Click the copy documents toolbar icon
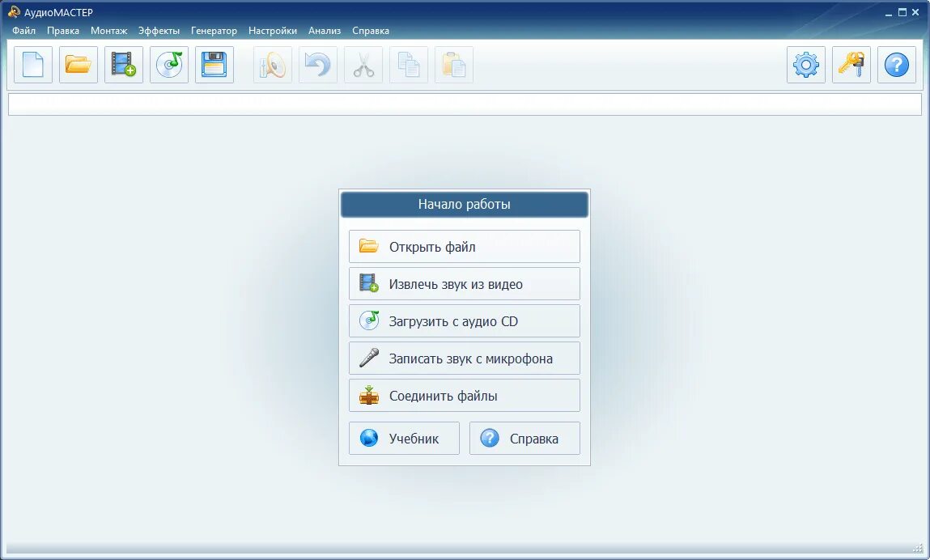Screen dimensions: 930x560 409,65
